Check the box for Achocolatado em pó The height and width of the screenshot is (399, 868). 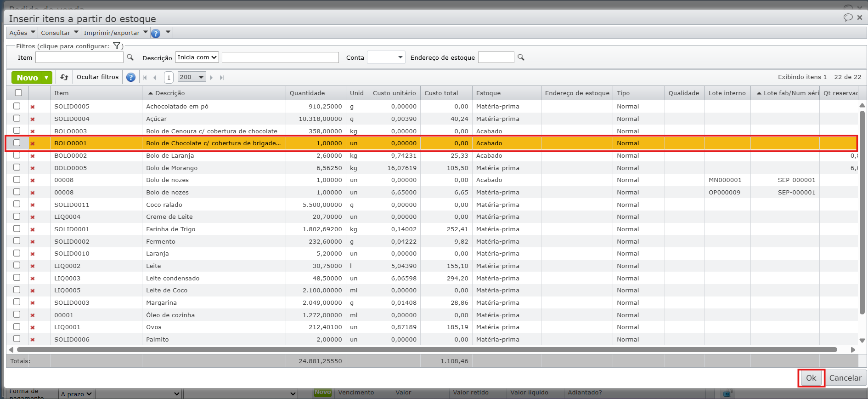[17, 106]
